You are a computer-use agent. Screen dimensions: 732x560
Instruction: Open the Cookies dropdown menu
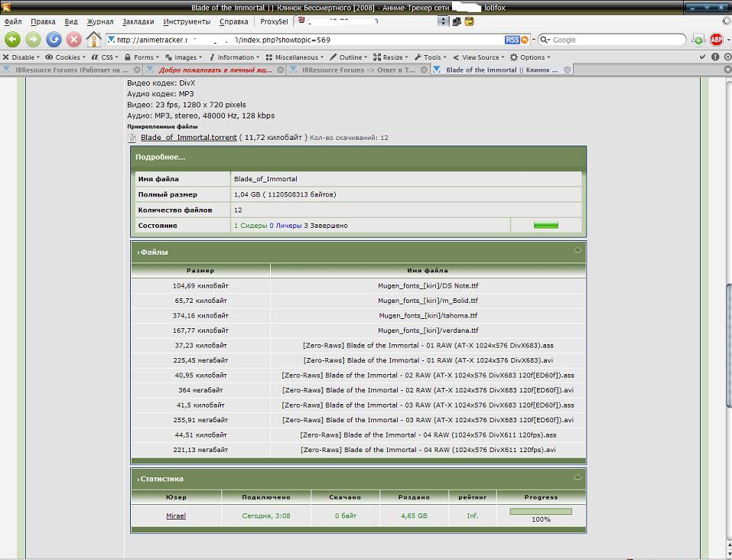[x=65, y=57]
